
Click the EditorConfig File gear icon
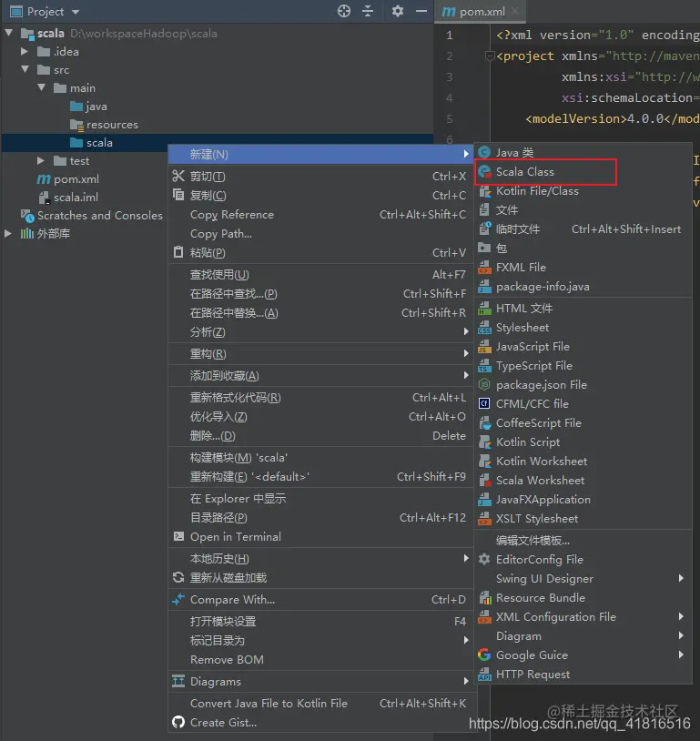pos(484,559)
